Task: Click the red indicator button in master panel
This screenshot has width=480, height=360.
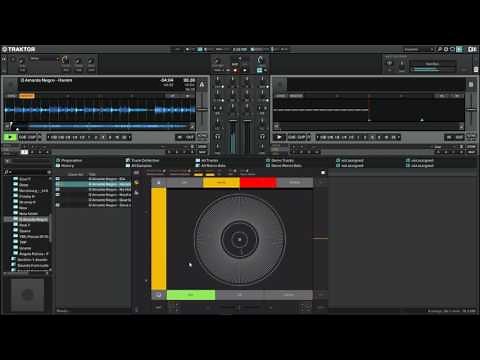Action: pos(235,70)
